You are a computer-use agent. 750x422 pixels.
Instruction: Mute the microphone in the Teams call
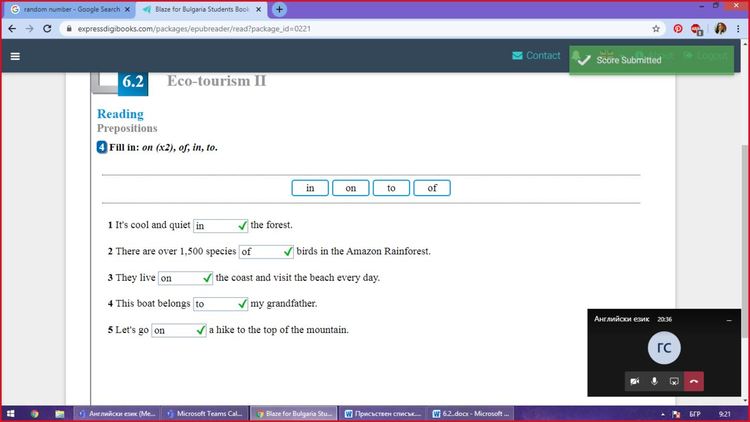[654, 381]
